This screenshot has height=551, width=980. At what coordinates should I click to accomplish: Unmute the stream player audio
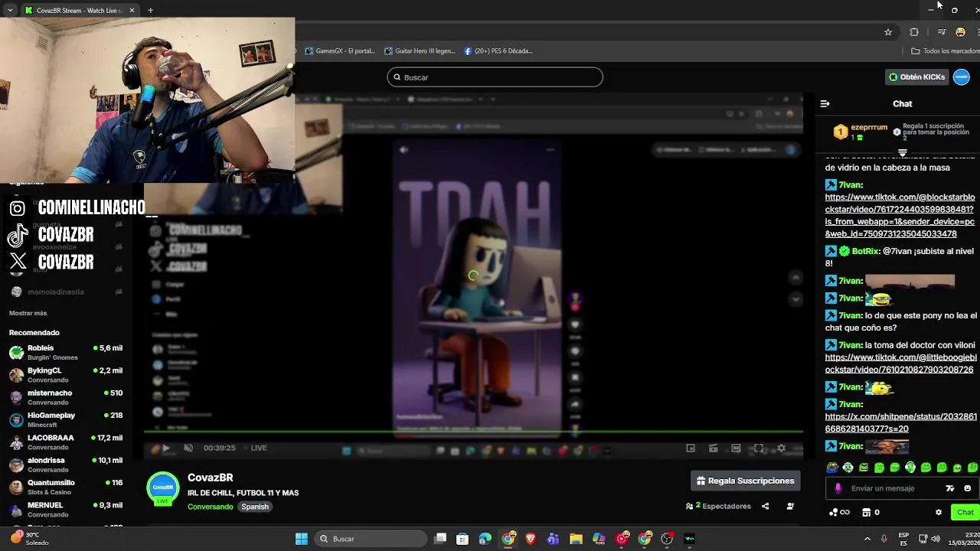pos(188,448)
